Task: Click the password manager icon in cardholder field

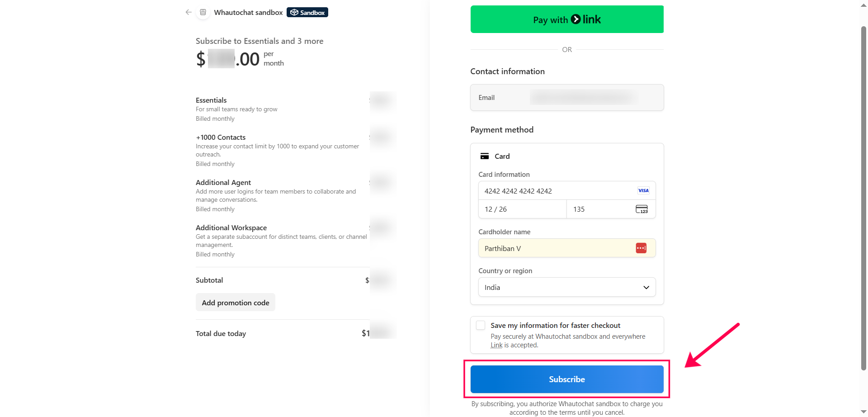Action: click(x=641, y=248)
